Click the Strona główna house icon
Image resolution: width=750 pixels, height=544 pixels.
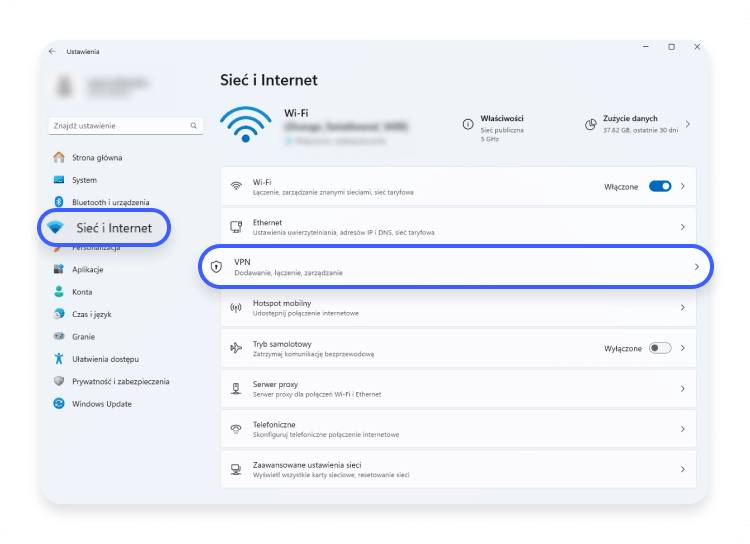pyautogui.click(x=59, y=157)
